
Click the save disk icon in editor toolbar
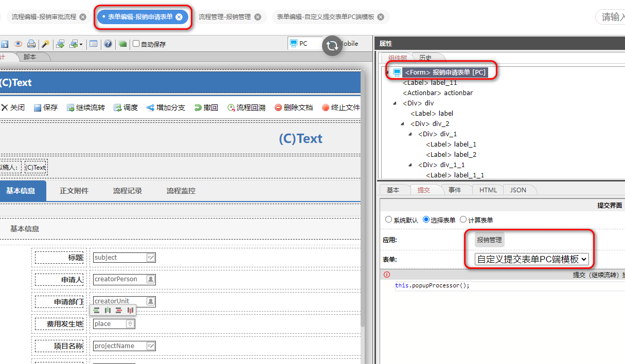click(x=5, y=44)
